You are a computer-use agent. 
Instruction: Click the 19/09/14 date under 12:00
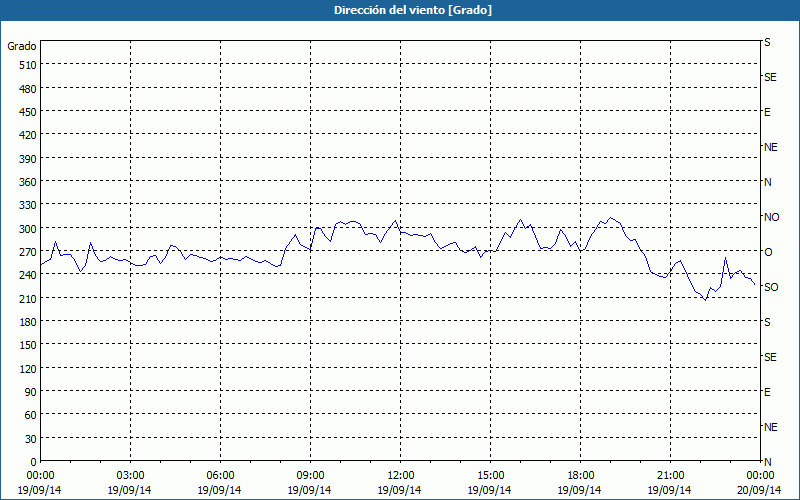pyautogui.click(x=399, y=490)
